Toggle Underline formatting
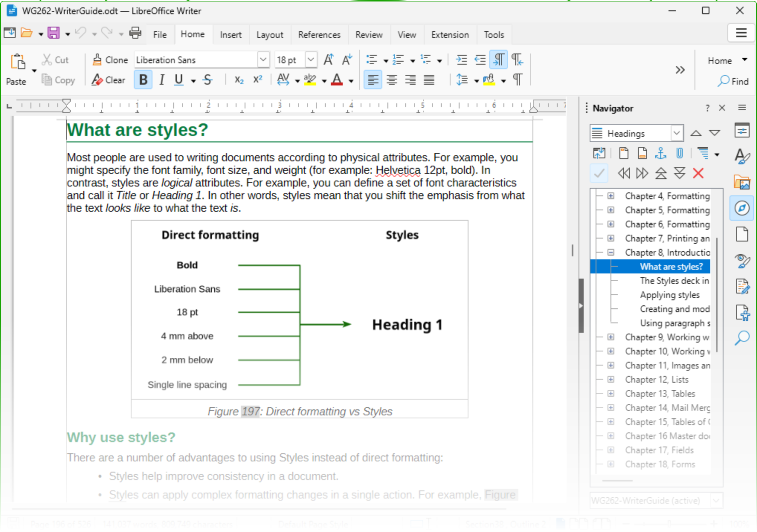 179,80
